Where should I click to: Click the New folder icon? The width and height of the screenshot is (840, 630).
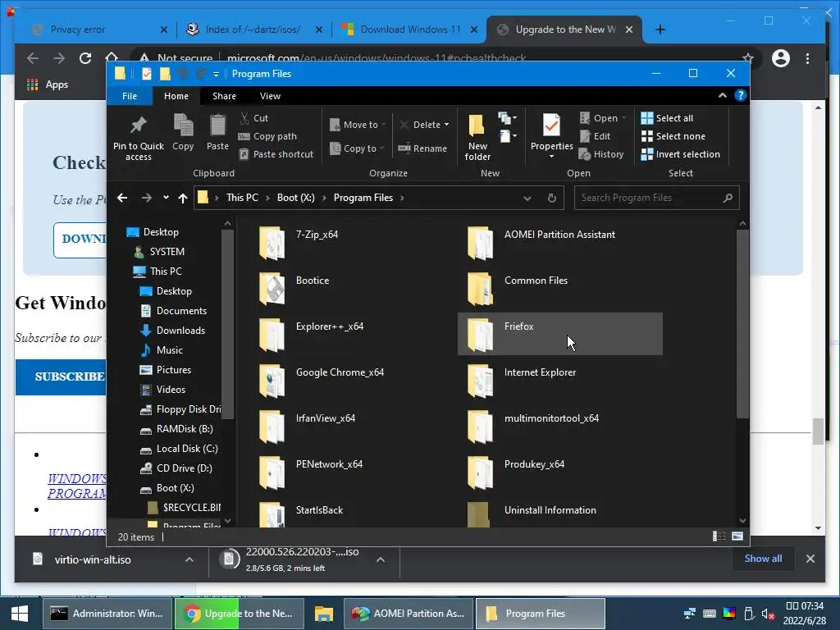(x=477, y=126)
